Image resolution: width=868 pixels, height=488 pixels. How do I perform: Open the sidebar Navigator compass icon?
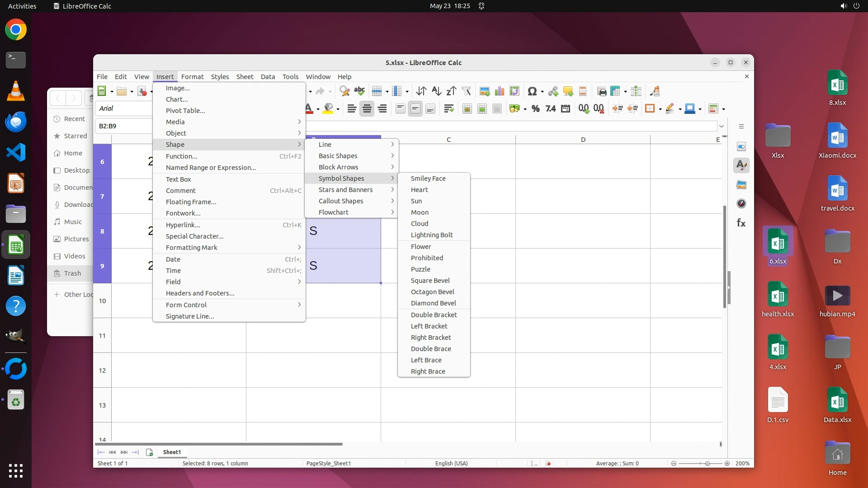click(x=741, y=203)
